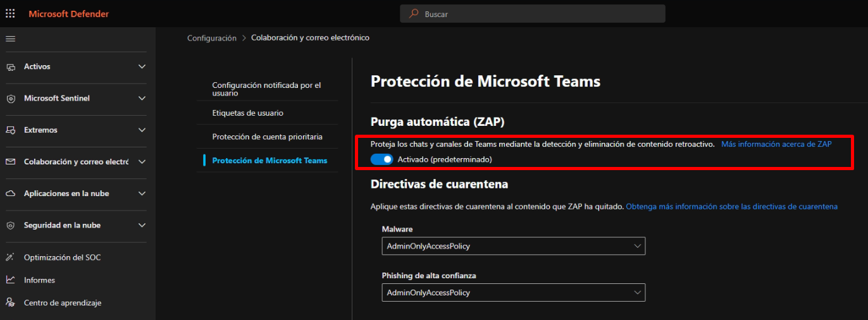
Task: Click the Microsoft Sentinel shield icon
Action: click(x=10, y=99)
